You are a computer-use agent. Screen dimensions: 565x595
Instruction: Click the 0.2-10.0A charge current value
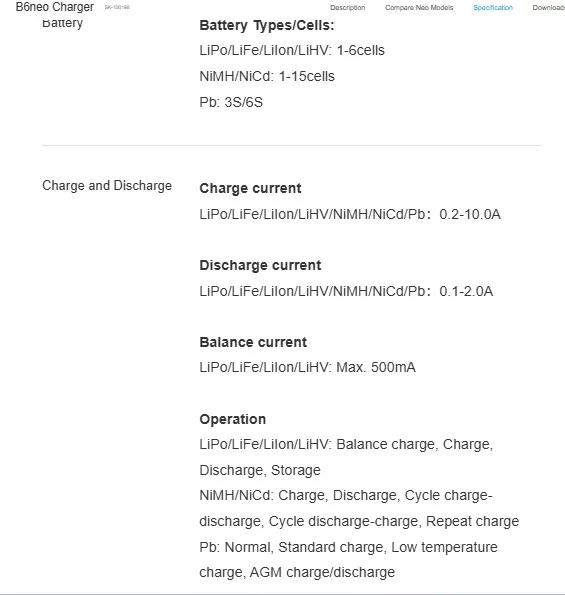[470, 214]
